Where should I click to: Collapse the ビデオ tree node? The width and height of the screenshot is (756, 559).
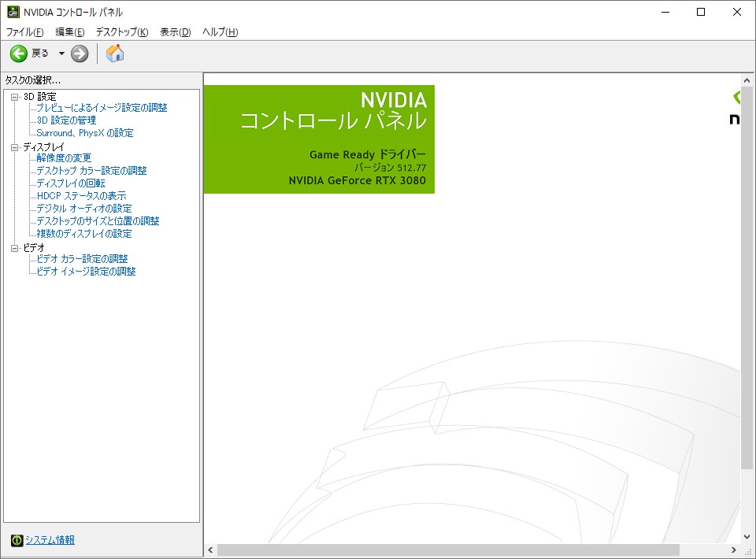click(x=14, y=248)
